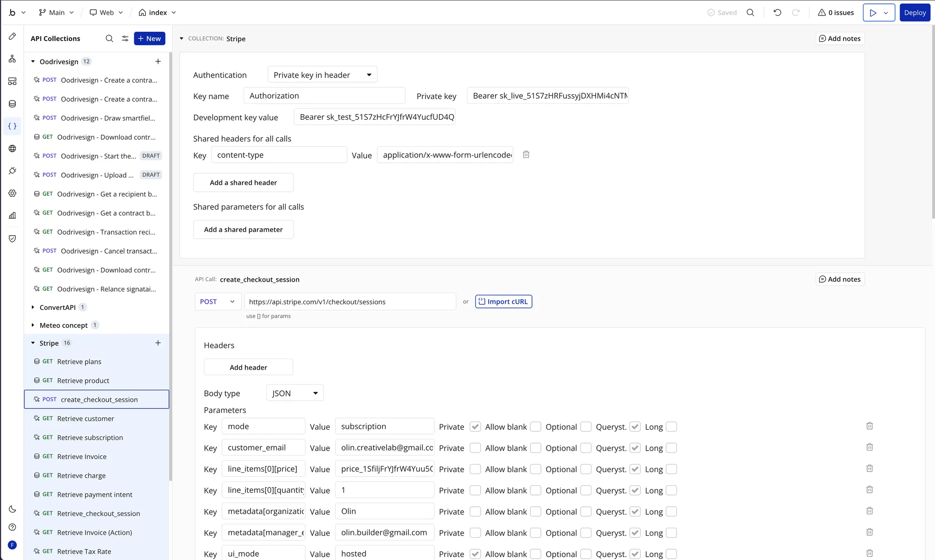Uncheck Queryst. for the value 1 row
Image resolution: width=935 pixels, height=560 pixels.
[635, 490]
